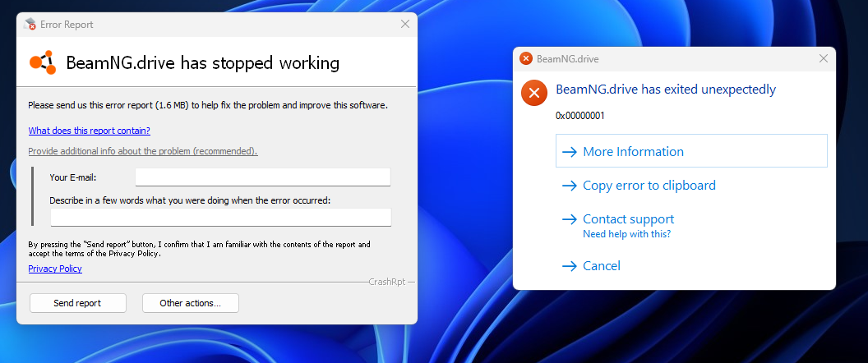This screenshot has height=363, width=868.
Task: Click 'BeamNG.drive has exited unexpectedly' heading
Action: (666, 90)
